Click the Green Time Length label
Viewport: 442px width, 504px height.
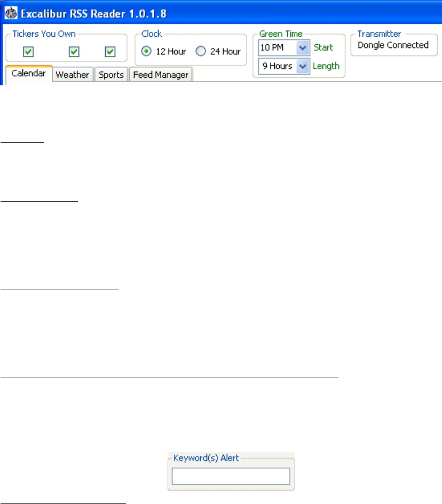[326, 66]
